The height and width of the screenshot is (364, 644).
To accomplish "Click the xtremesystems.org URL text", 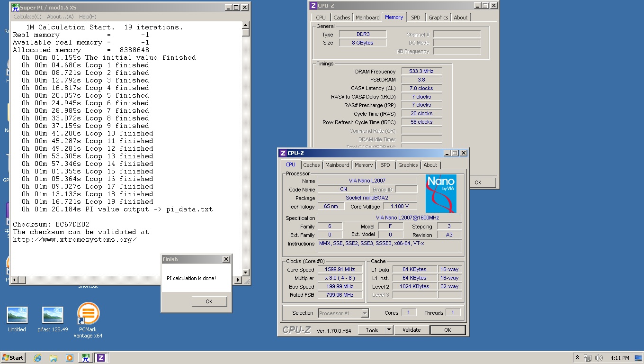I will pyautogui.click(x=75, y=239).
